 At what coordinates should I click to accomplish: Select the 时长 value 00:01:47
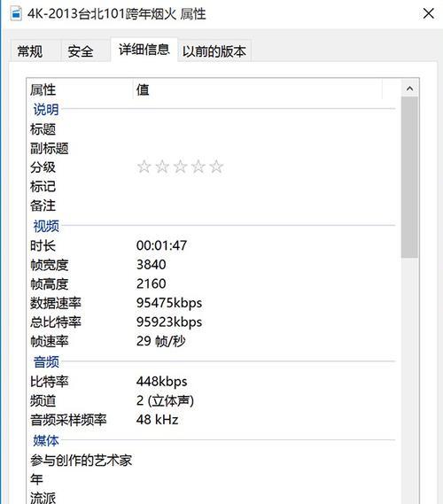162,245
